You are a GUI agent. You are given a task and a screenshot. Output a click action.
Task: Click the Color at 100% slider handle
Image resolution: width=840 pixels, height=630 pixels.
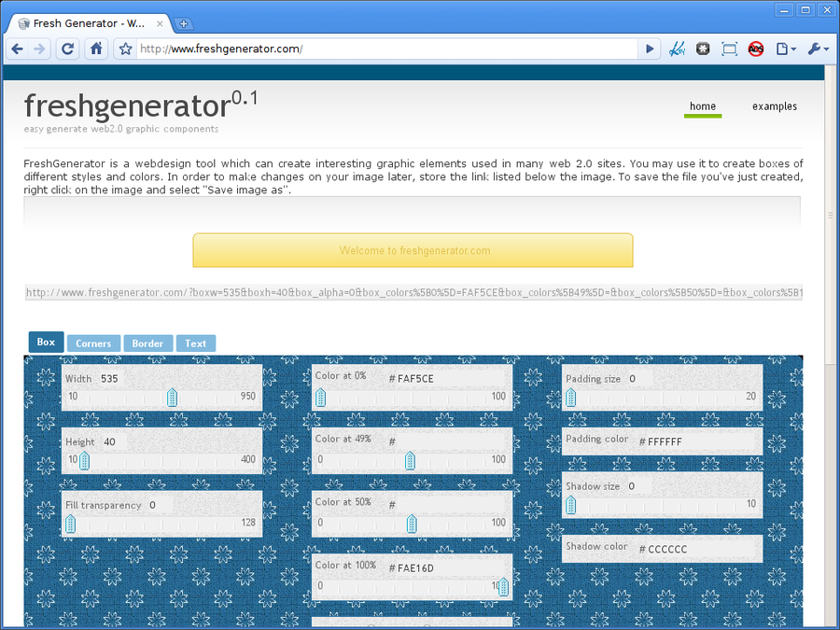pos(503,587)
